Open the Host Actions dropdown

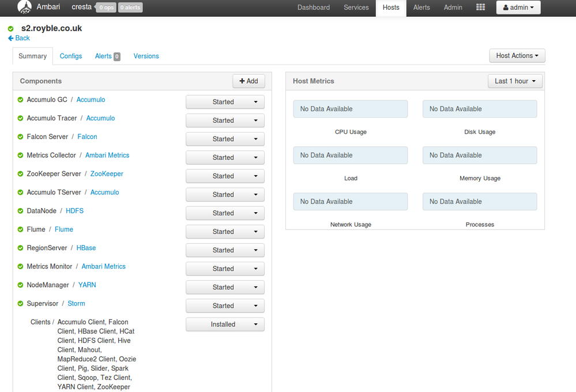pos(517,55)
